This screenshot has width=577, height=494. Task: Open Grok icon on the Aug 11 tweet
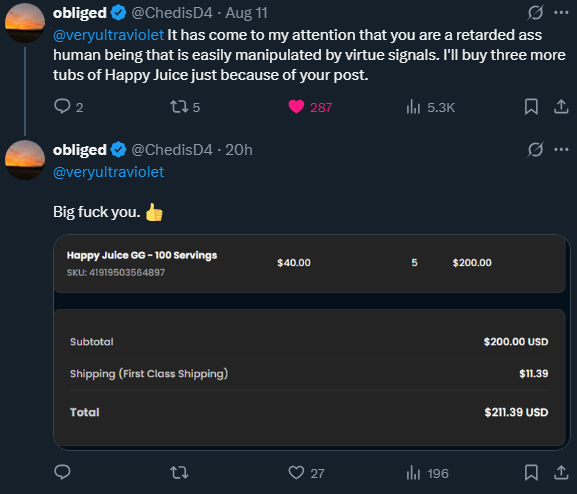pyautogui.click(x=535, y=13)
